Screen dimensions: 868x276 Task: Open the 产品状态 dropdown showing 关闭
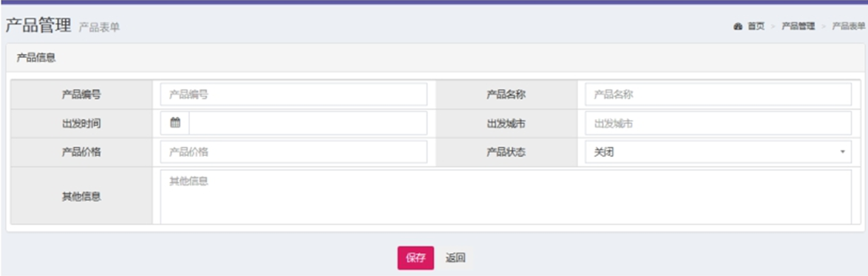coord(718,152)
